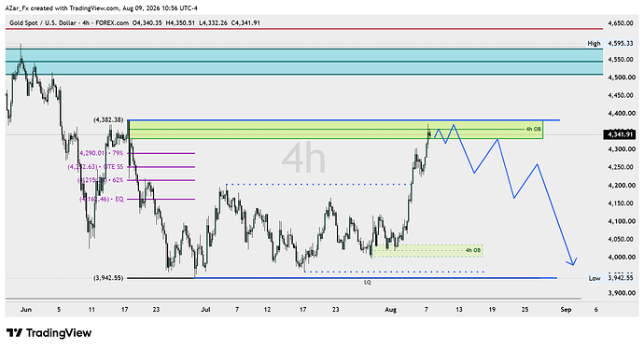This screenshot has width=644, height=349.
Task: Click the 4h OB label in the lower dashed block
Action: click(473, 250)
